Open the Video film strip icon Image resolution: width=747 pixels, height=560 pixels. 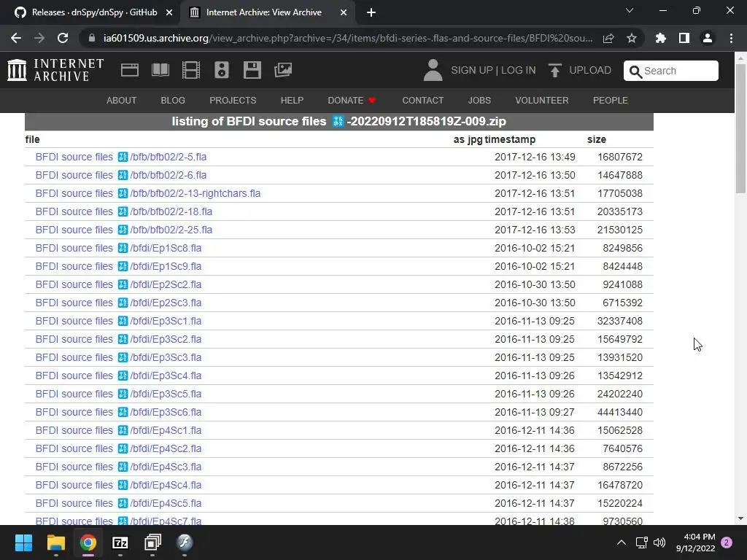click(x=191, y=70)
